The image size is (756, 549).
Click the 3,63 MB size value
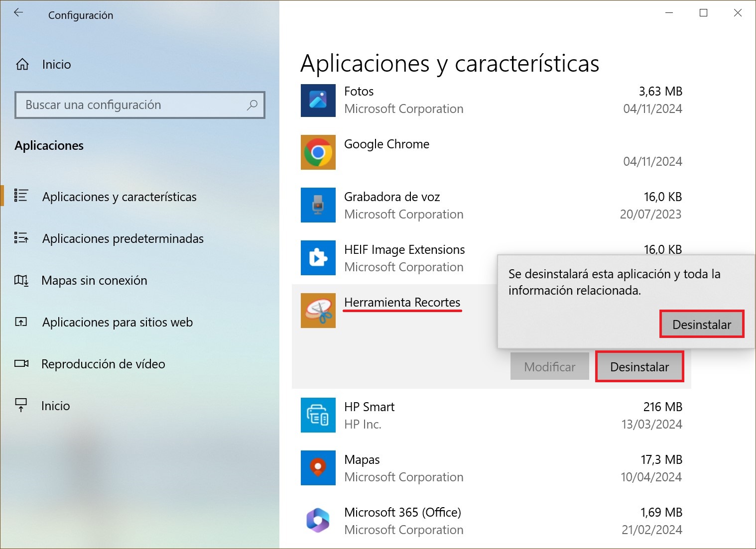660,91
